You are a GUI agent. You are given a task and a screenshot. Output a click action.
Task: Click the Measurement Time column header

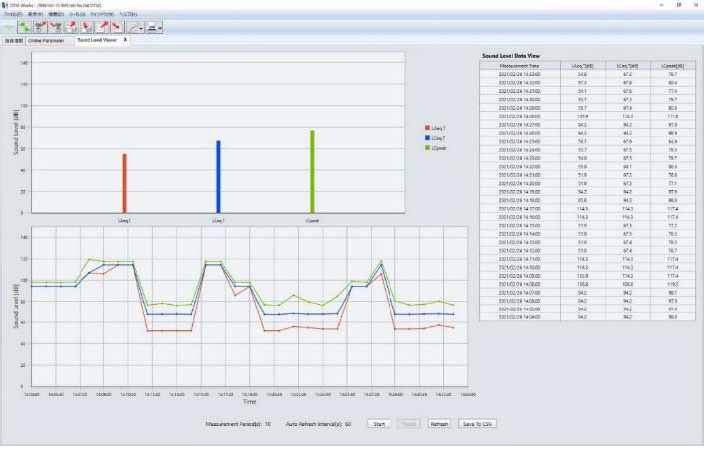(x=521, y=65)
